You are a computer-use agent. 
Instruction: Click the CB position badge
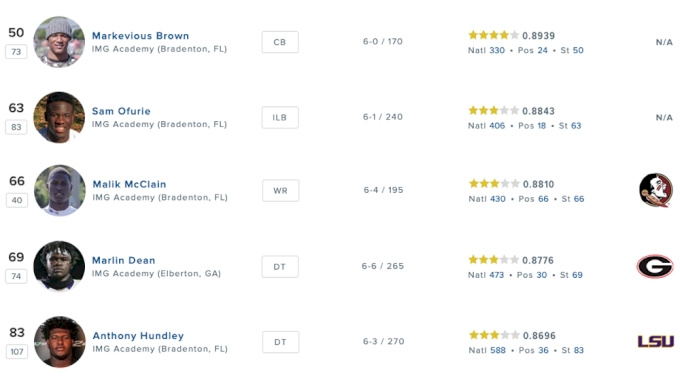(x=280, y=42)
